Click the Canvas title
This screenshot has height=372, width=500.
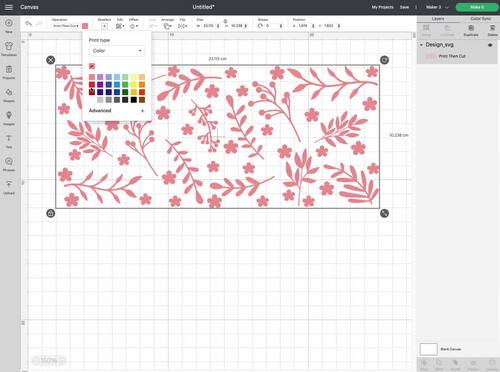tap(29, 7)
